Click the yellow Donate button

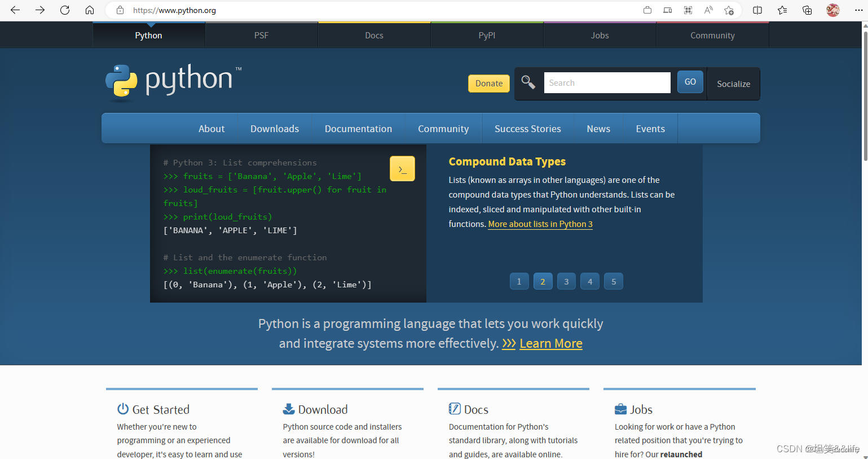pyautogui.click(x=489, y=84)
